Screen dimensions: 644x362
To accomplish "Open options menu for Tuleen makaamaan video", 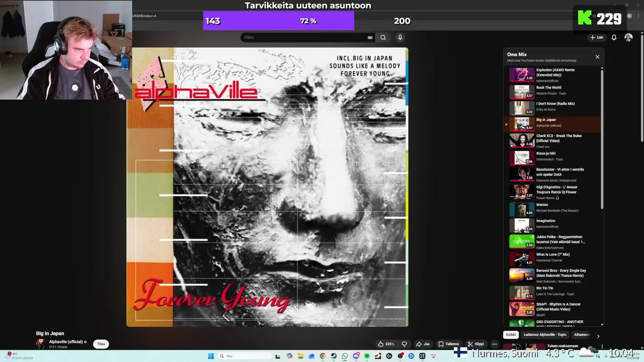I will click(x=602, y=346).
